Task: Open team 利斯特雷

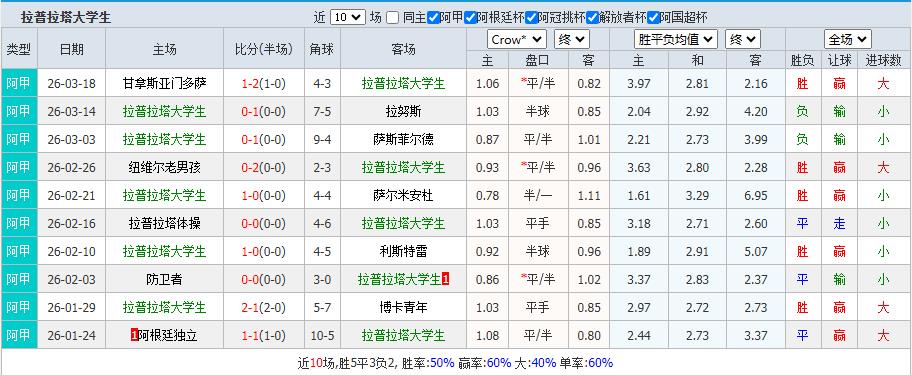Action: tap(403, 251)
